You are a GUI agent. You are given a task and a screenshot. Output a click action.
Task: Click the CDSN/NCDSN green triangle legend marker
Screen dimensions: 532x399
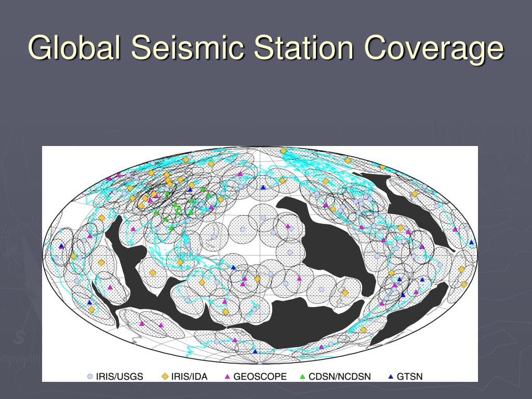pyautogui.click(x=303, y=377)
